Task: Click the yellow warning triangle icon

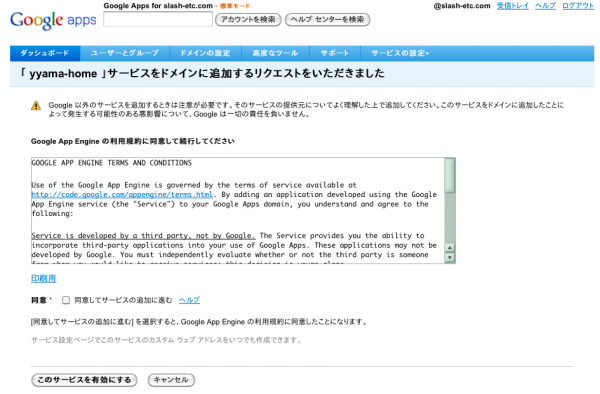Action: click(36, 106)
